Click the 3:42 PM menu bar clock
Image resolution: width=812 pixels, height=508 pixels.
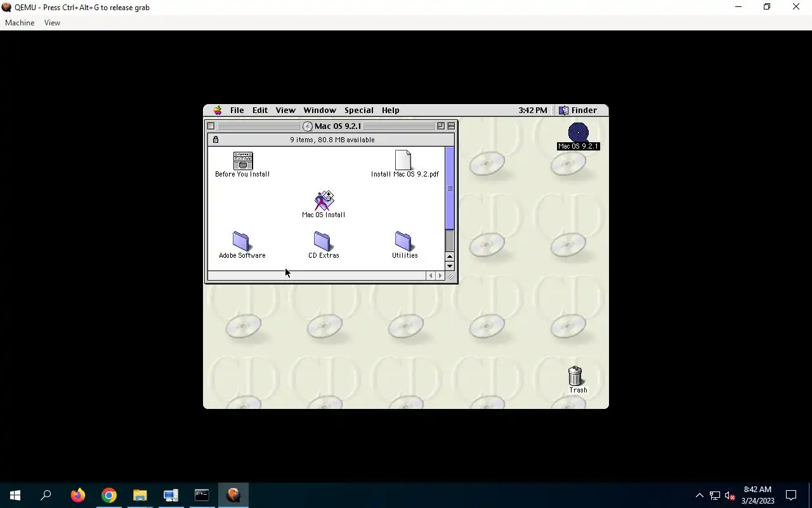[x=533, y=110]
